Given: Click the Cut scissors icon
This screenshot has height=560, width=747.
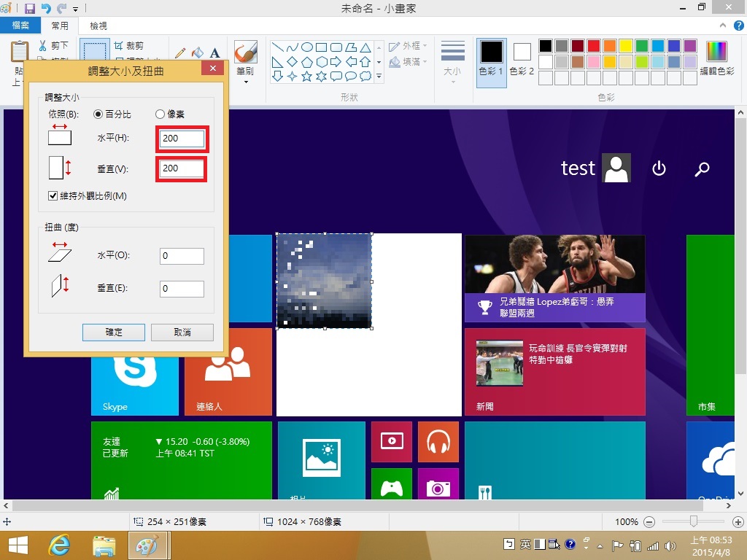Looking at the screenshot, I should coord(43,46).
